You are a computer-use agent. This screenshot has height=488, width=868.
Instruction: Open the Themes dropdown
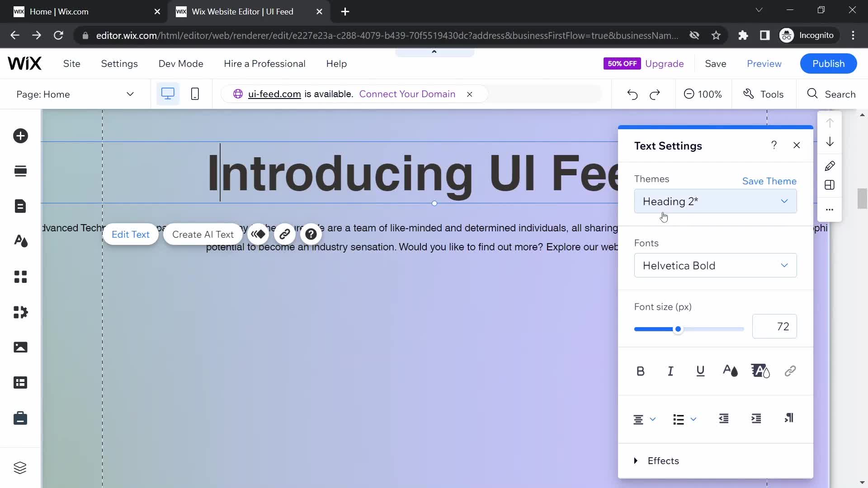[x=715, y=202]
